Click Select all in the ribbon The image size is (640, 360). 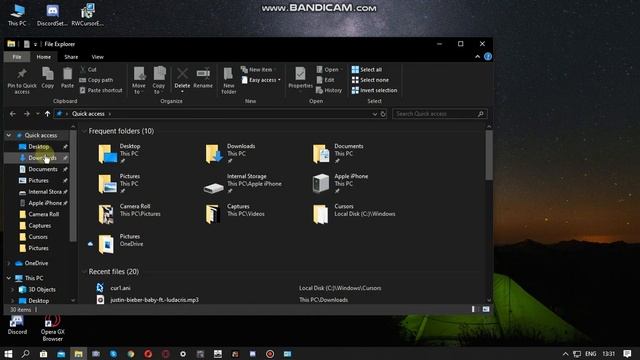367,70
